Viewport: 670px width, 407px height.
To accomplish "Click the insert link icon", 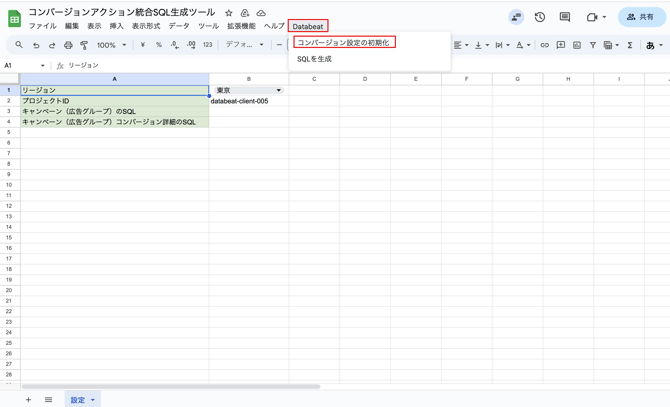I will click(x=544, y=45).
